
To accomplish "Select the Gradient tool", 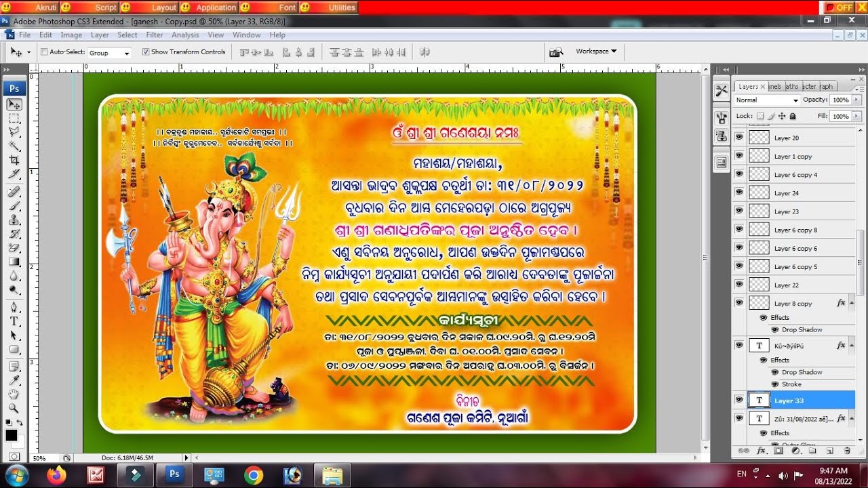I will (14, 262).
